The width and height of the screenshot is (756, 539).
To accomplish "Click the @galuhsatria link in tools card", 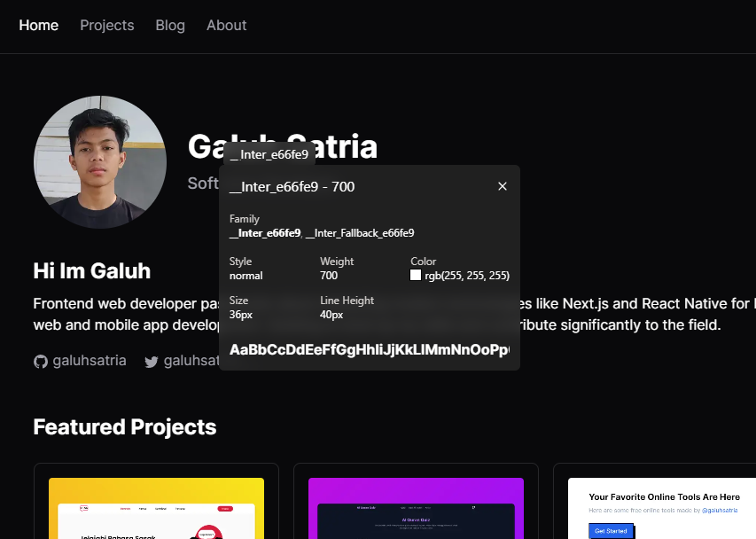I will click(719, 511).
